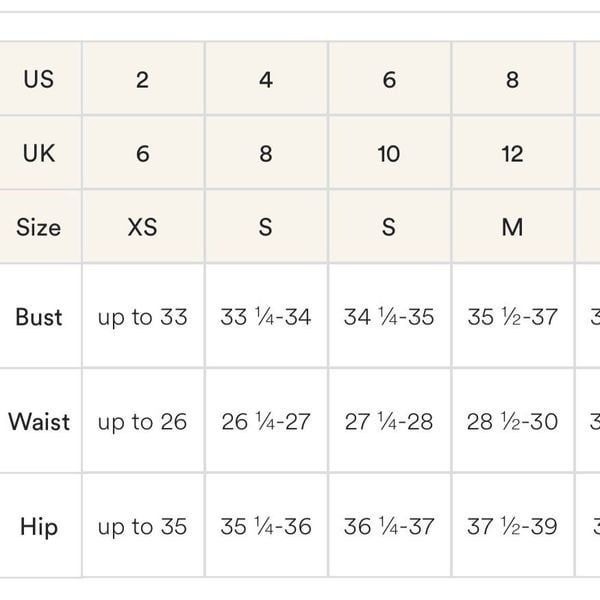
Task: Select bust 'up to 33' cell
Action: [x=143, y=316]
